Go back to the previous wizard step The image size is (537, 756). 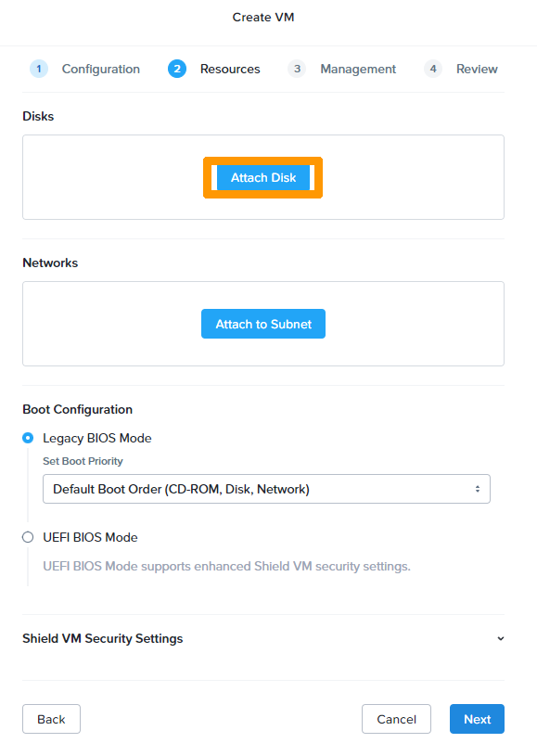pos(50,719)
